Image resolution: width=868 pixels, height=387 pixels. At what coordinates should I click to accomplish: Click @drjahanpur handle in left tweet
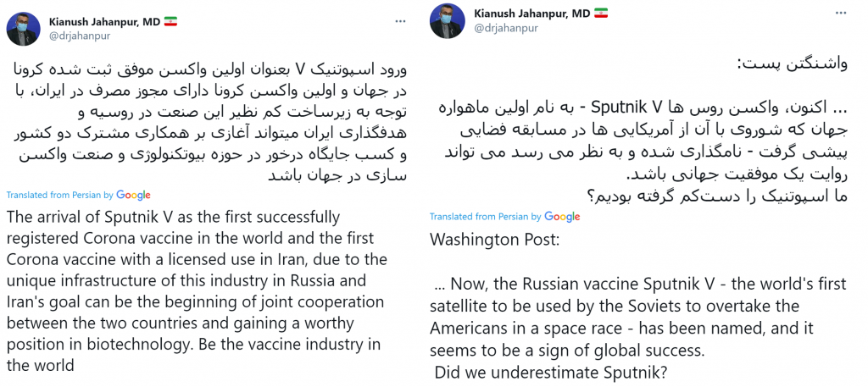[80, 36]
